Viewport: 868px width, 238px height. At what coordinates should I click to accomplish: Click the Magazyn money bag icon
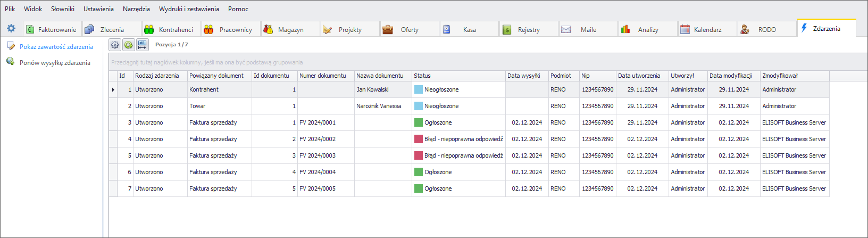(x=269, y=29)
